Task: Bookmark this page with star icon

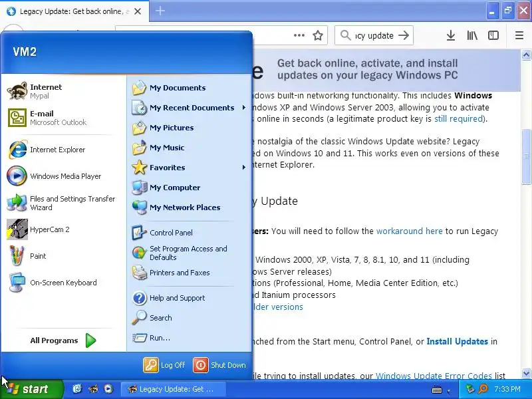Action: pos(318,35)
